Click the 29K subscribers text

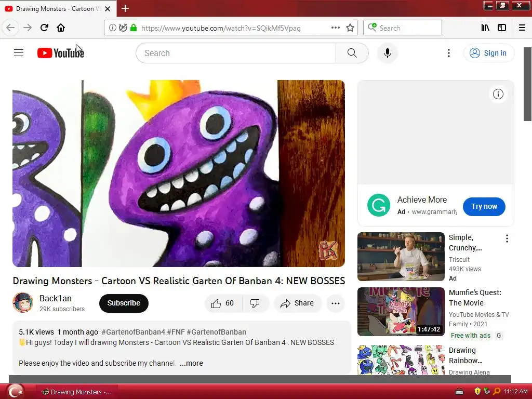pyautogui.click(x=62, y=309)
